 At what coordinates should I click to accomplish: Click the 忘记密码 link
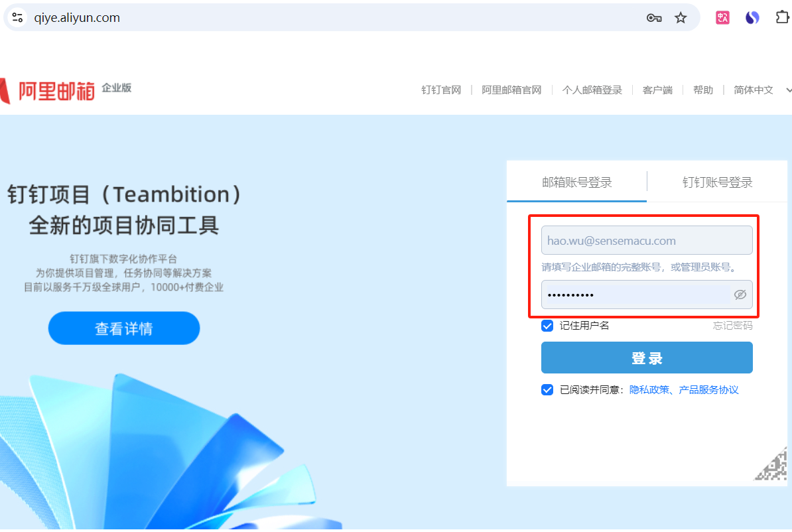(732, 326)
